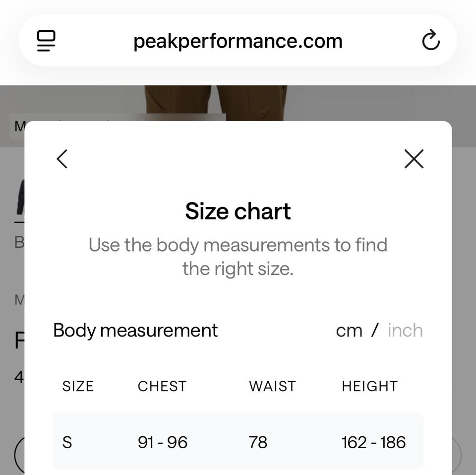Close the Size chart dialog
Image resolution: width=476 pixels, height=475 pixels.
click(414, 159)
